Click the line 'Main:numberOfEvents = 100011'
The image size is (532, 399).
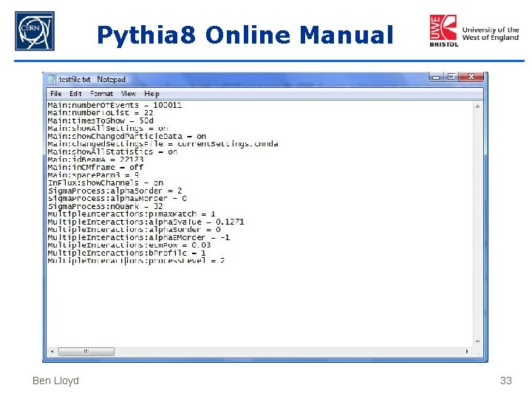click(115, 105)
